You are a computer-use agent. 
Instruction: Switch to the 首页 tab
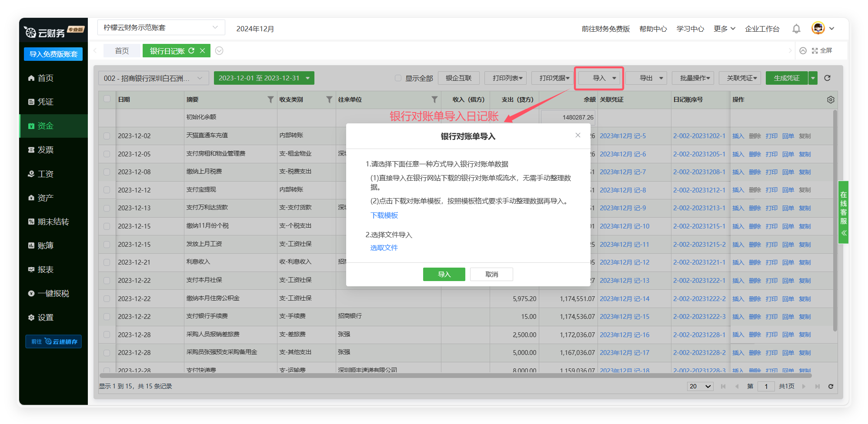(122, 51)
